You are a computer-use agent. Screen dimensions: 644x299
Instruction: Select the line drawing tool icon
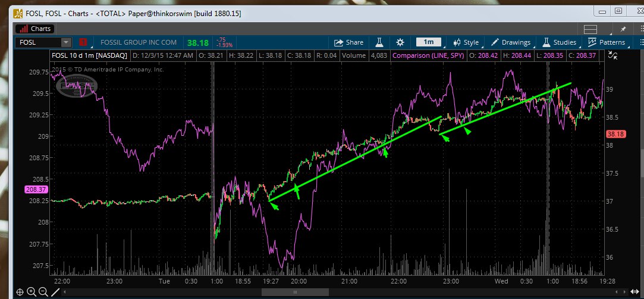coord(55,292)
